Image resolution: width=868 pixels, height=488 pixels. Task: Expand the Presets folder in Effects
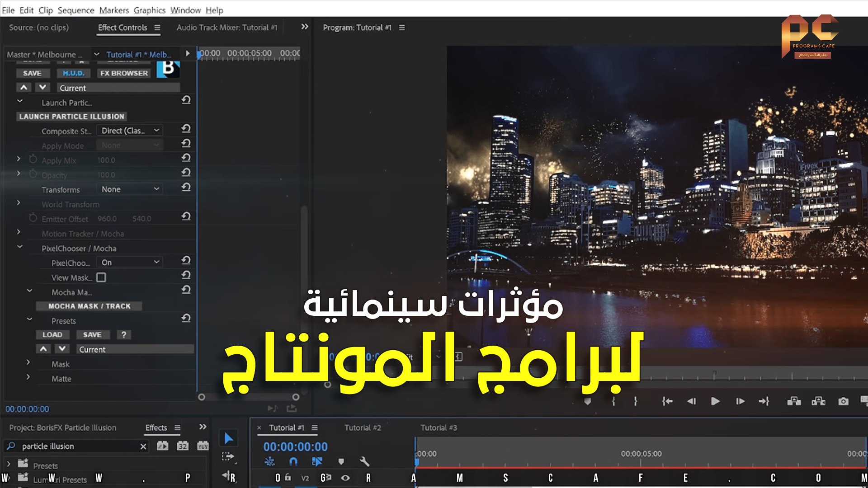(x=9, y=464)
